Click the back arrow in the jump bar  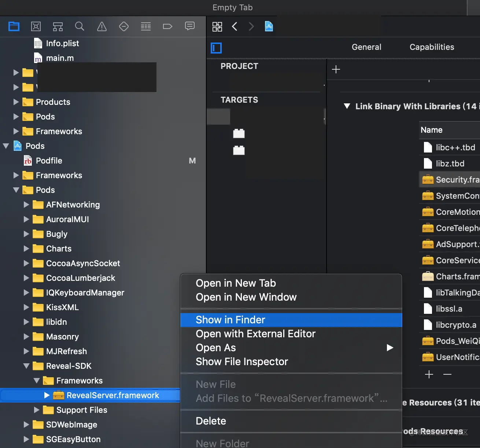point(235,26)
